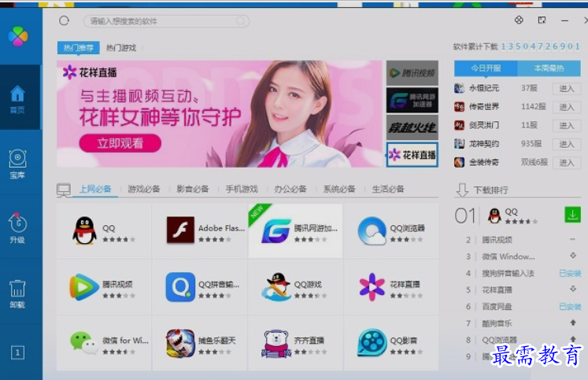
Task: Click 进入 button for 龙神契约
Action: coord(567,144)
